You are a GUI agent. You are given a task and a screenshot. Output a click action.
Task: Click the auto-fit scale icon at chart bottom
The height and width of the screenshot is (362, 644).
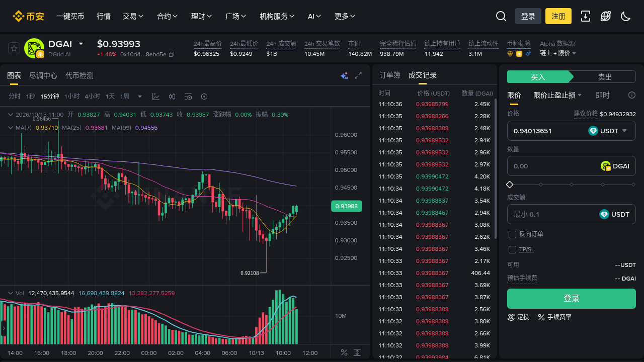click(x=357, y=352)
